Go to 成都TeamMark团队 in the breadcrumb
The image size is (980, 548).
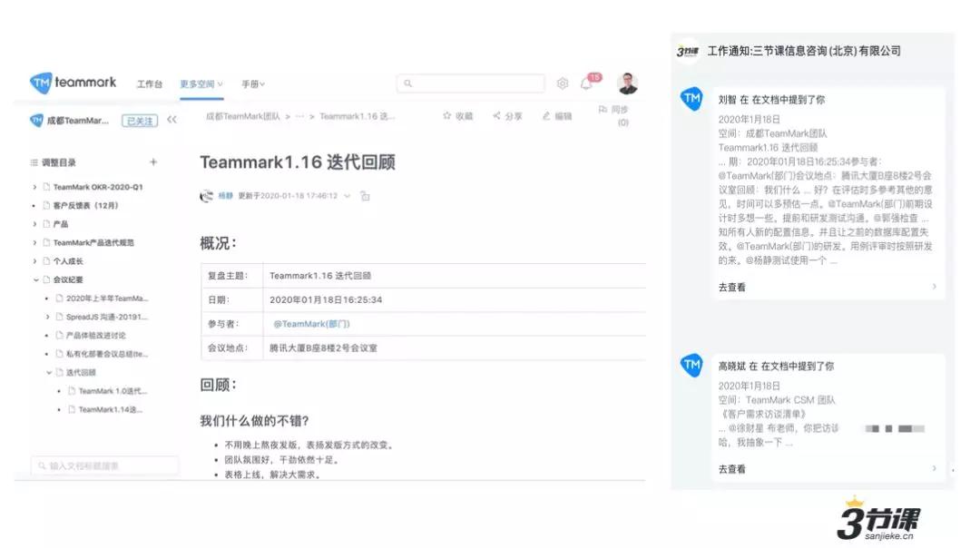243,116
